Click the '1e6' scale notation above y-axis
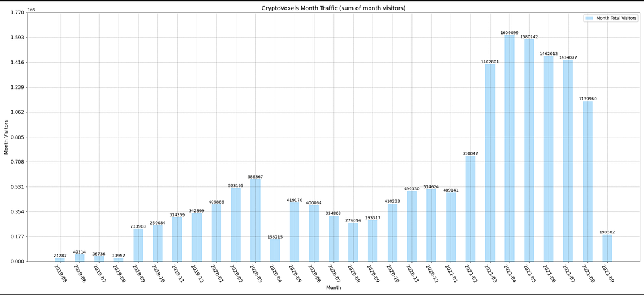Screen dimensions: 644x295 [31, 10]
